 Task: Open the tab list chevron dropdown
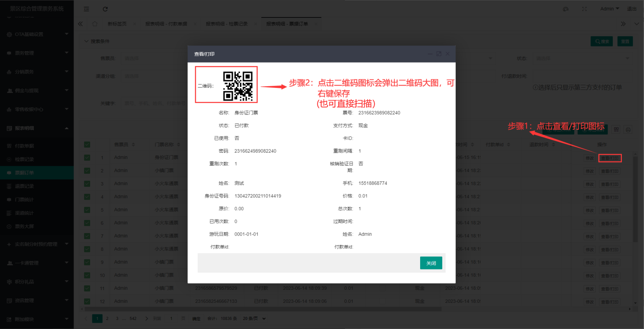(637, 24)
